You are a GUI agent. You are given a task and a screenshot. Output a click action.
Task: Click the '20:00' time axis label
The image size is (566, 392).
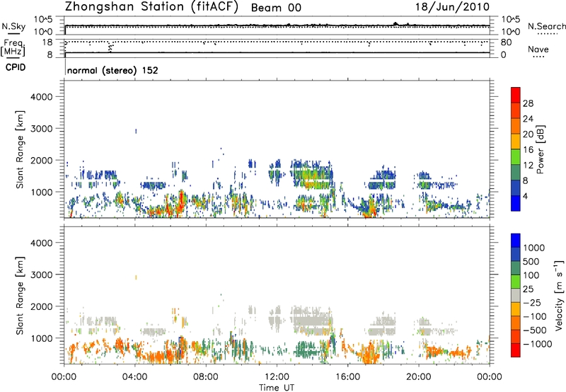pos(419,377)
